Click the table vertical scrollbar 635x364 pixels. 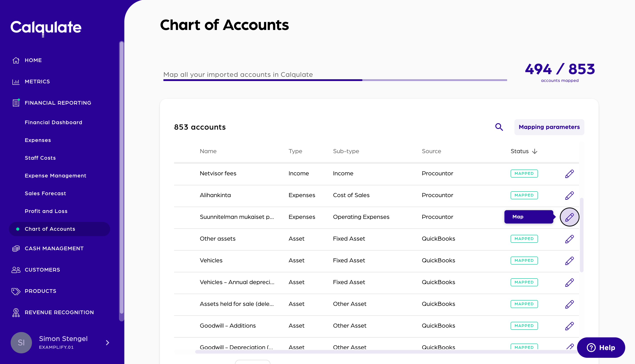coord(581,235)
